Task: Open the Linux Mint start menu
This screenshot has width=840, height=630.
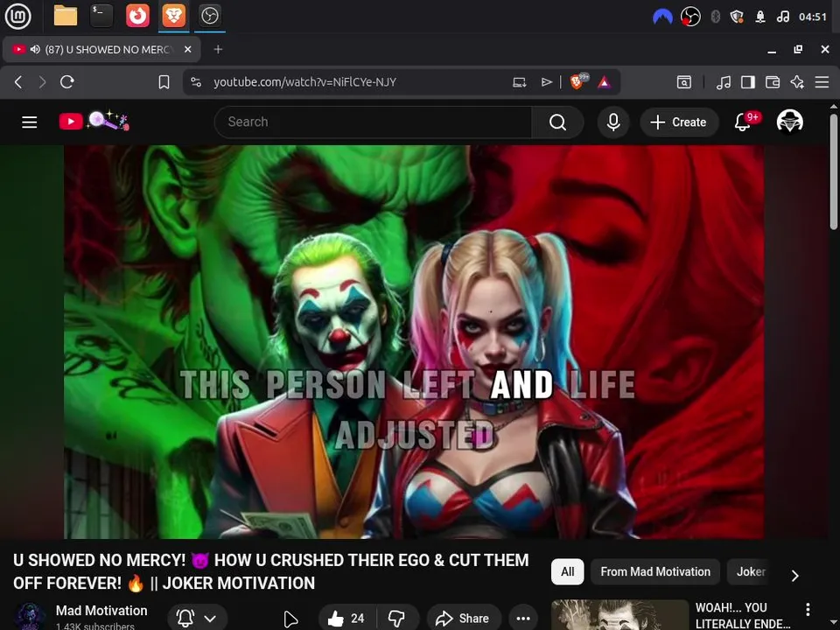Action: click(x=18, y=16)
